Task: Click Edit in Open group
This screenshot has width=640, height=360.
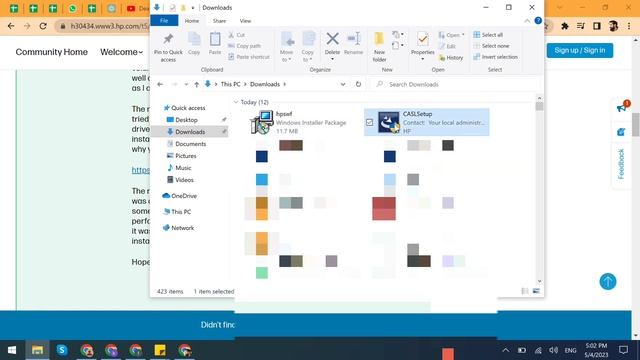Action: (447, 47)
